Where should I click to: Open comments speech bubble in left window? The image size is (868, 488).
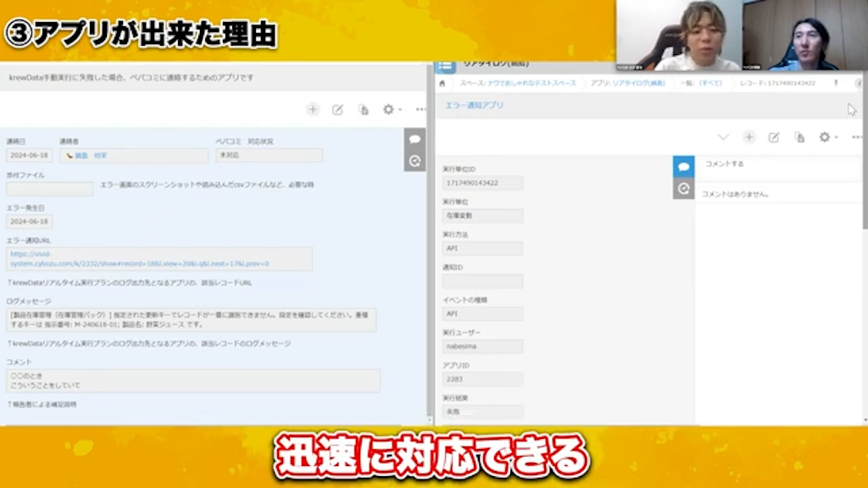415,140
